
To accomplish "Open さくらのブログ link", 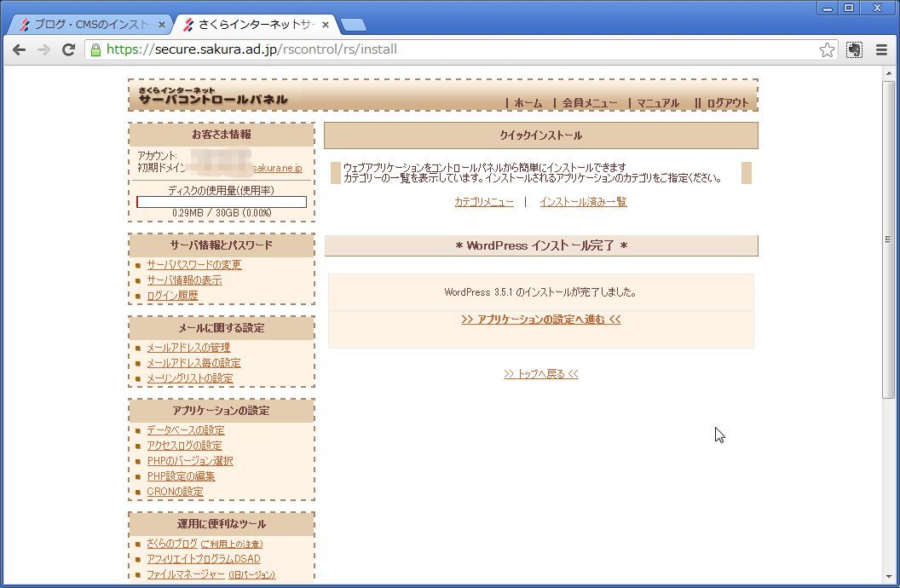I will point(171,543).
